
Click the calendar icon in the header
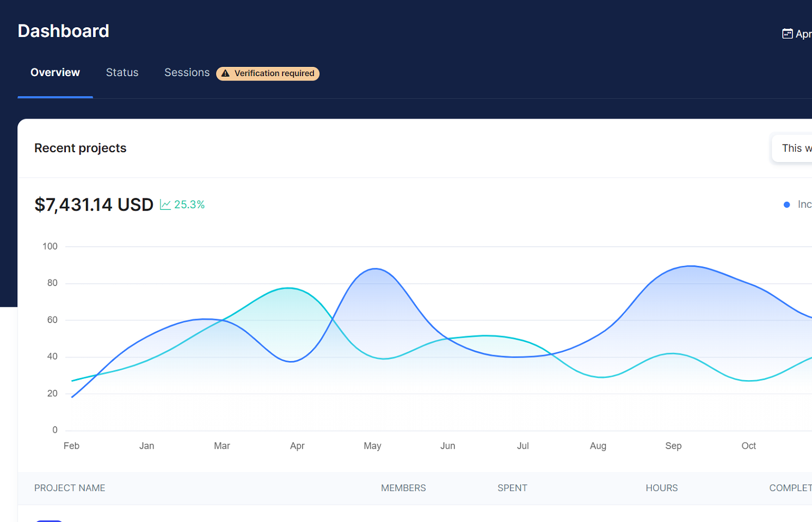787,34
